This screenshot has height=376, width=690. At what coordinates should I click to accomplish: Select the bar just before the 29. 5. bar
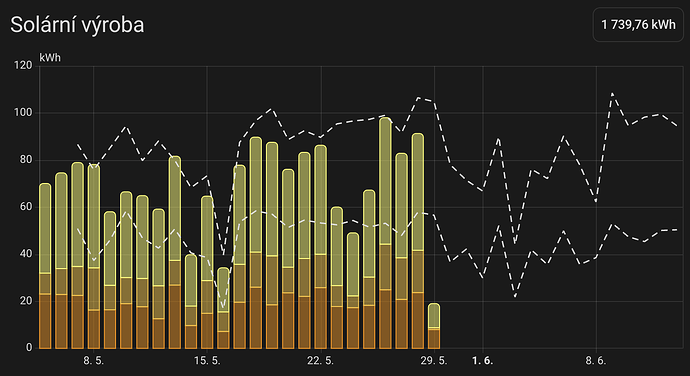(418, 241)
